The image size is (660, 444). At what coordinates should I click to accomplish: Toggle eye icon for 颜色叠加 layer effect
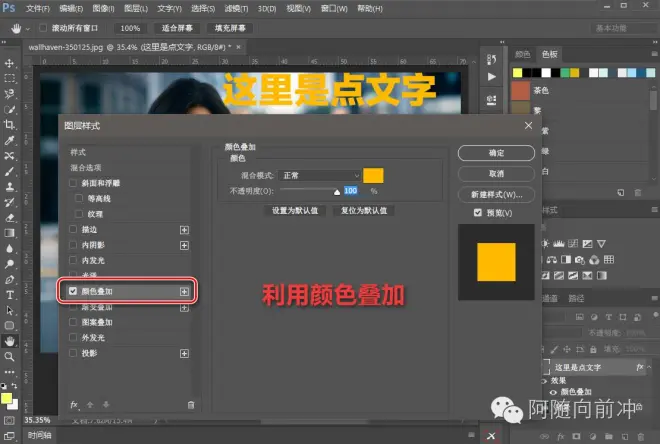pos(553,392)
